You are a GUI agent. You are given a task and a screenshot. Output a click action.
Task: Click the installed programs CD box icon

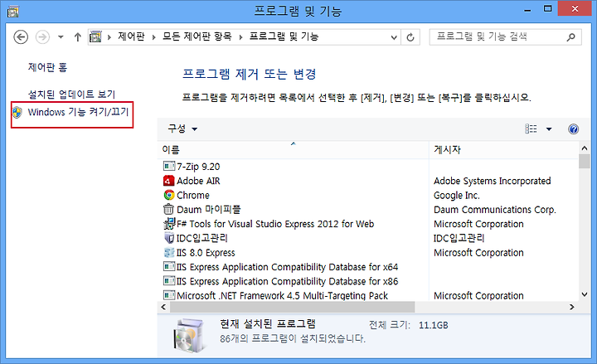click(189, 335)
